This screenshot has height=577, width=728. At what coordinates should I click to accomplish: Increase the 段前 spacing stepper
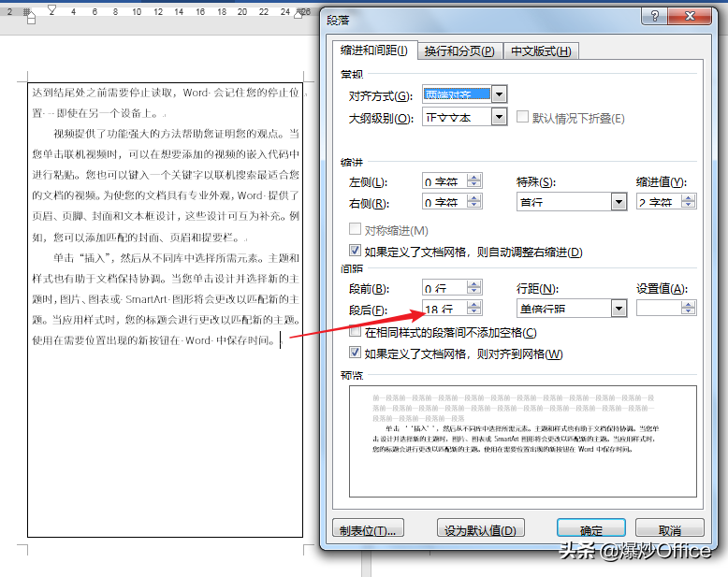474,284
